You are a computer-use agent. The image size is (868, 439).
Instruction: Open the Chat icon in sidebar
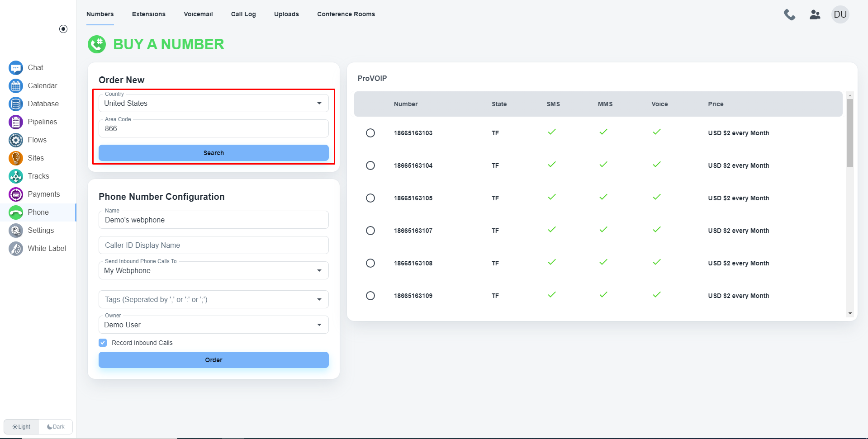16,68
